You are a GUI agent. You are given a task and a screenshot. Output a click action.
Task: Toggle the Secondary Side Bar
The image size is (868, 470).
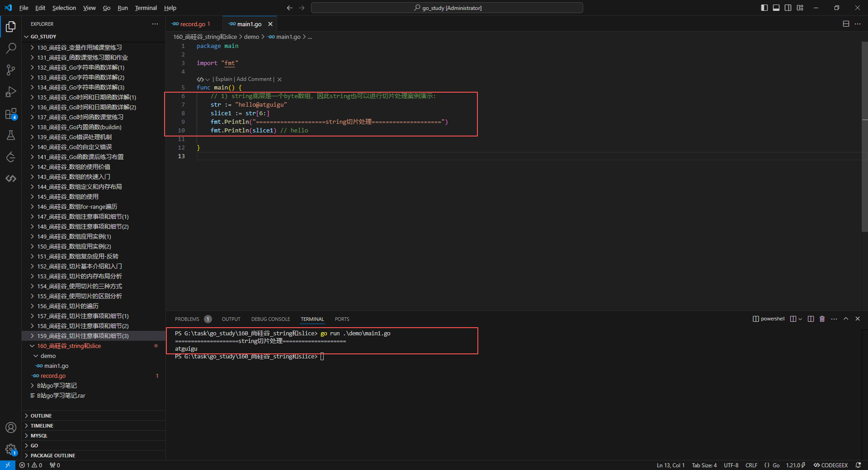point(788,8)
